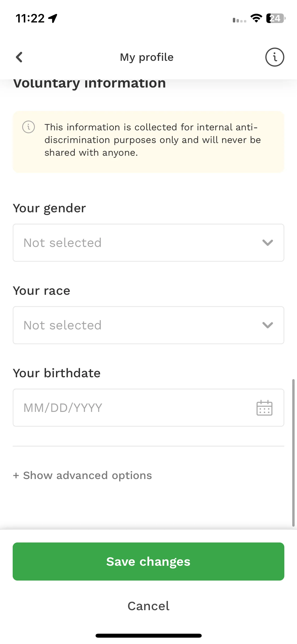297x644 pixels.
Task: Expand race options via chevron arrow
Action: [x=267, y=325]
